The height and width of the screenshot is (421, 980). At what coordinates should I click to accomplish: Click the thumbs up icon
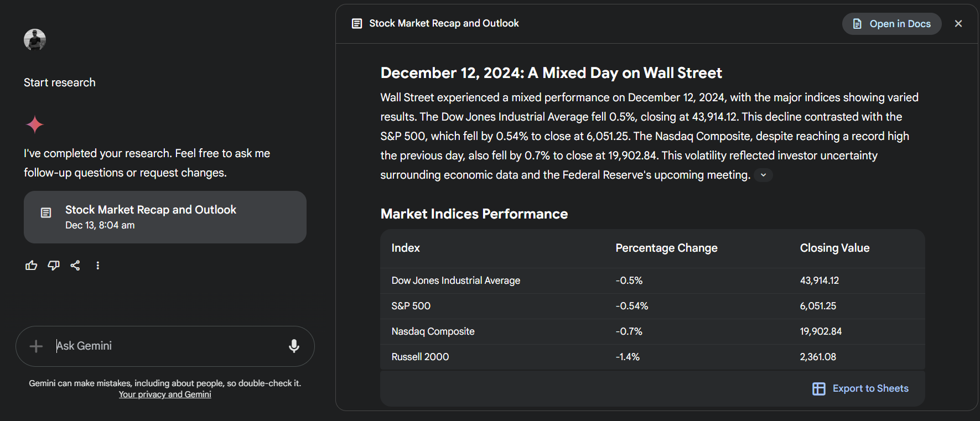tap(31, 266)
